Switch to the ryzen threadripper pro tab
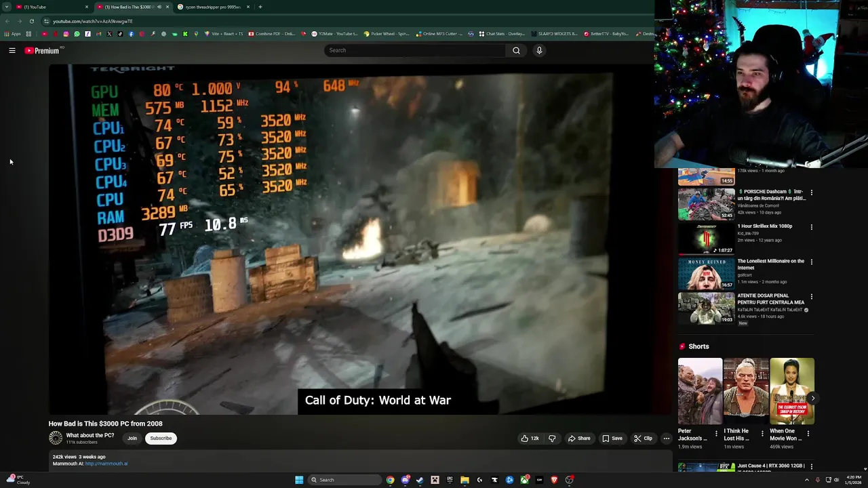Image resolution: width=868 pixels, height=488 pixels. pos(212,7)
